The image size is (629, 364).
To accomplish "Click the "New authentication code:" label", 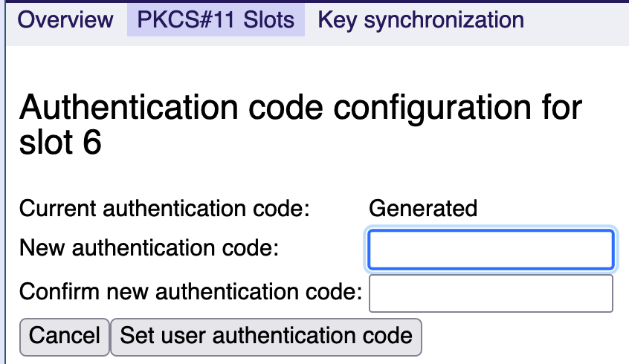I will click(149, 248).
